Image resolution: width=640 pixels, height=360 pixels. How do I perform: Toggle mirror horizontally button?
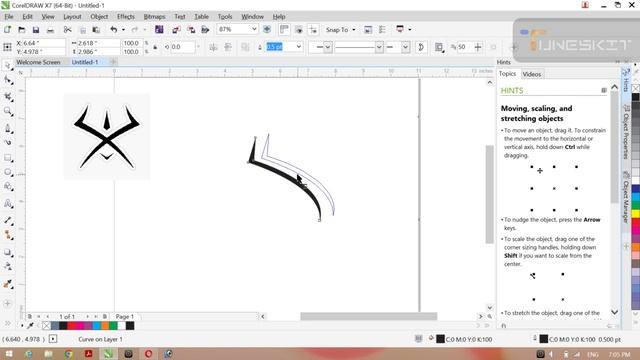coord(213,47)
